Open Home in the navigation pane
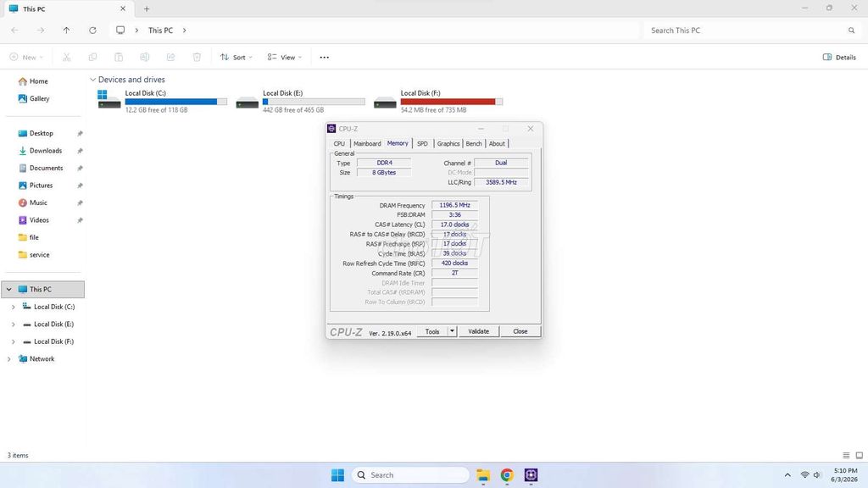 33,81
